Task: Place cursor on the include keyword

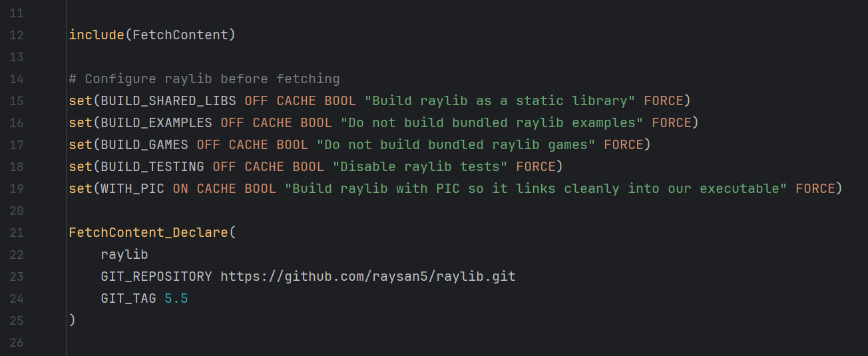Action: (x=96, y=35)
